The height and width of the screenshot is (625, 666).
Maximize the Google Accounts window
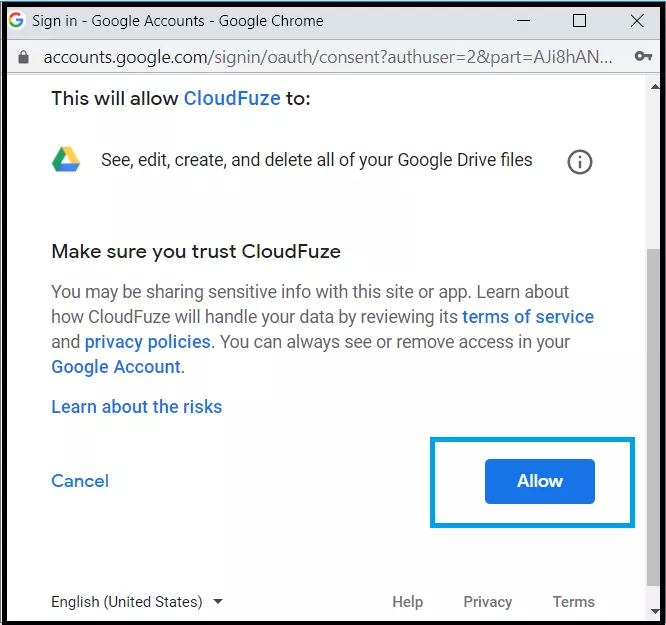pyautogui.click(x=579, y=20)
